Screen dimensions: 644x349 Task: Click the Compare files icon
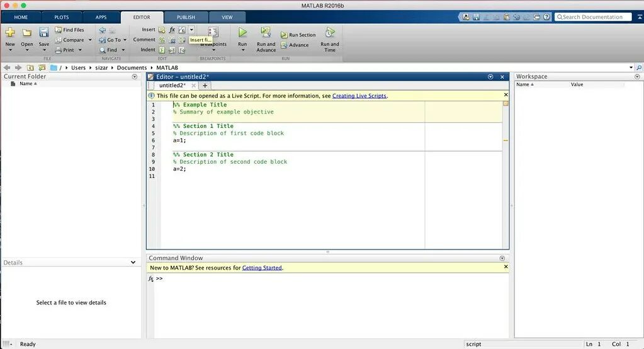point(59,40)
